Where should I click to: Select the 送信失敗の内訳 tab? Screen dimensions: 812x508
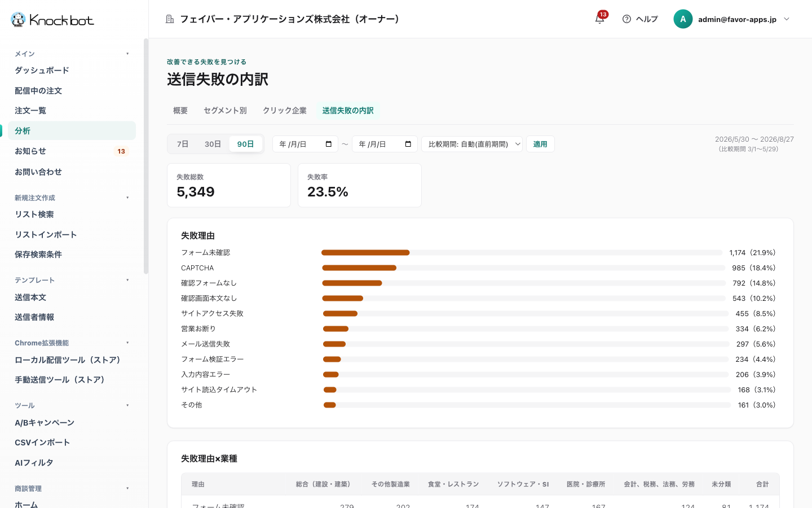[348, 111]
